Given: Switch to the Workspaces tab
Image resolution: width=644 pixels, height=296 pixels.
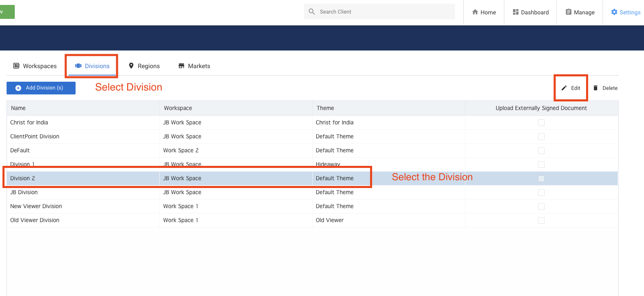Looking at the screenshot, I should tap(35, 66).
